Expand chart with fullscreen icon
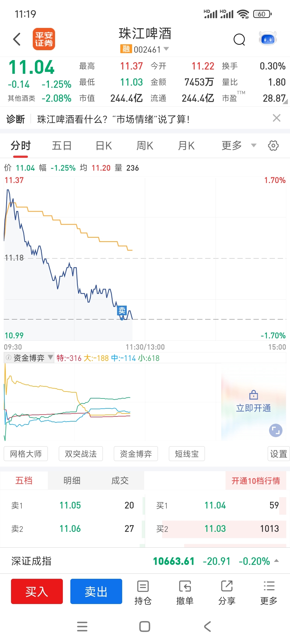 tap(276, 430)
